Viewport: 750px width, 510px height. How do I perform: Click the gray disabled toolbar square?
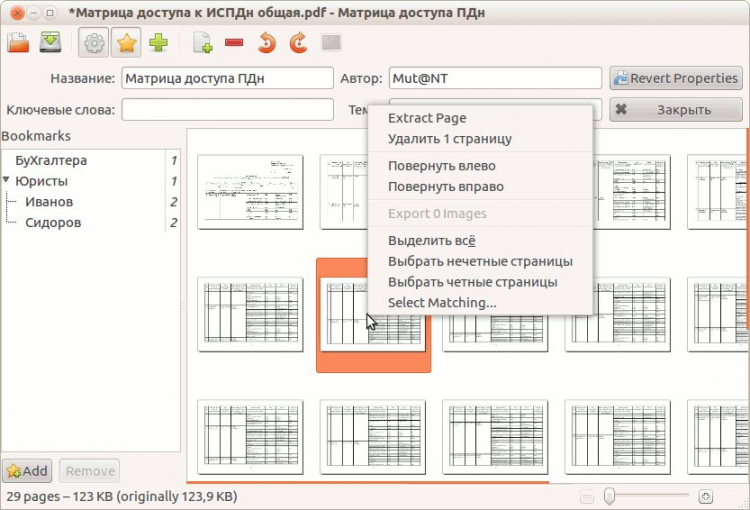pos(331,42)
